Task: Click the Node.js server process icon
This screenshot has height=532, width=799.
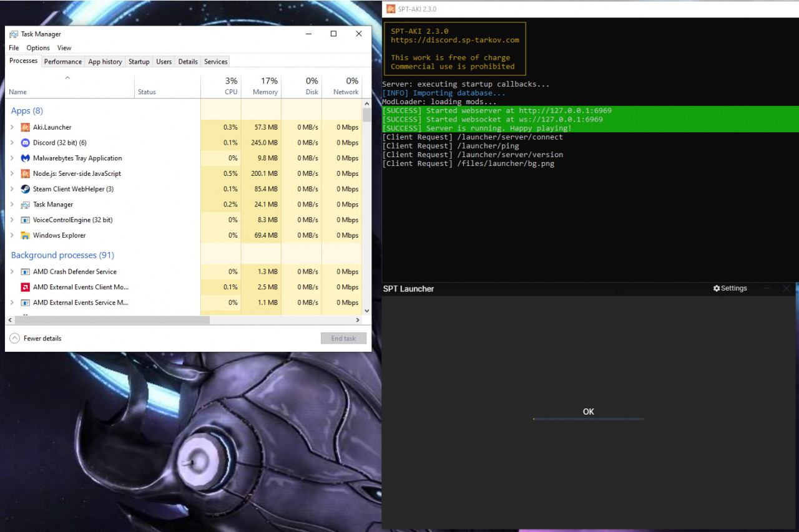Action: (25, 174)
